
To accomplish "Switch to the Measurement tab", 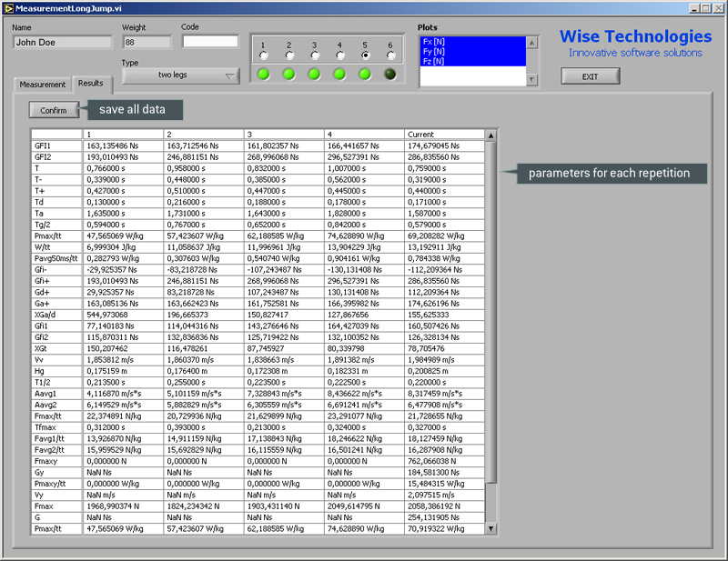I will pyautogui.click(x=42, y=85).
